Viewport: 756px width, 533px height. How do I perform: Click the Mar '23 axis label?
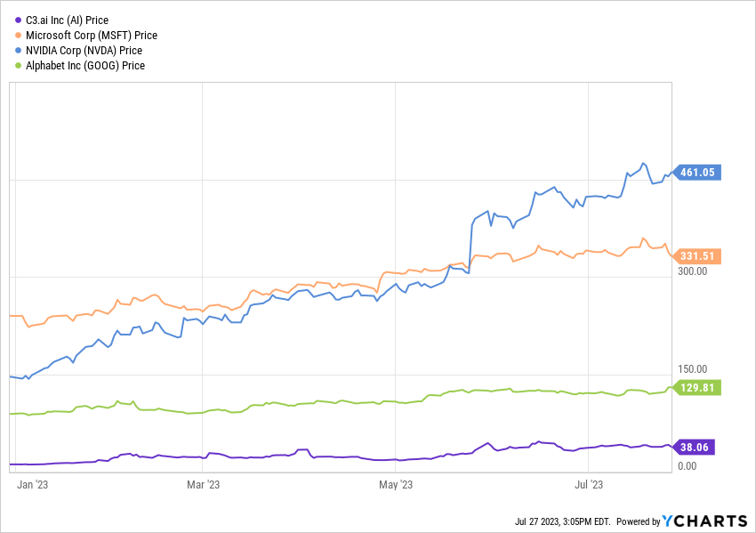pos(203,485)
